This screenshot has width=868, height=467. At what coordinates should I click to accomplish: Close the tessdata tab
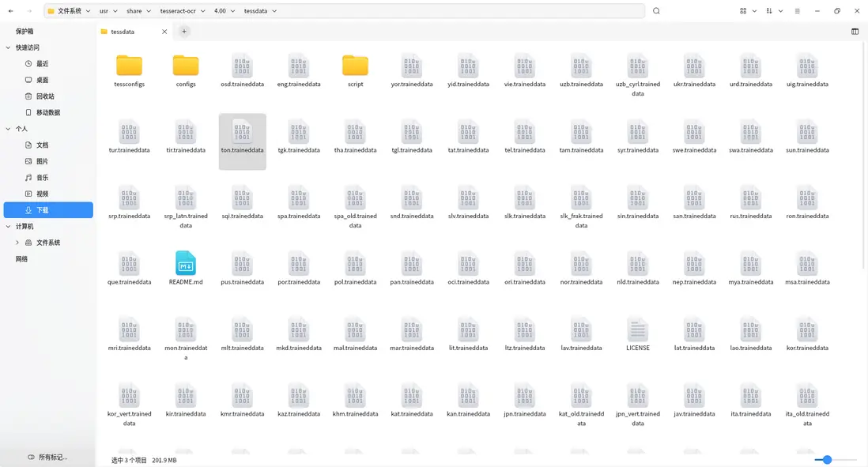coord(164,32)
